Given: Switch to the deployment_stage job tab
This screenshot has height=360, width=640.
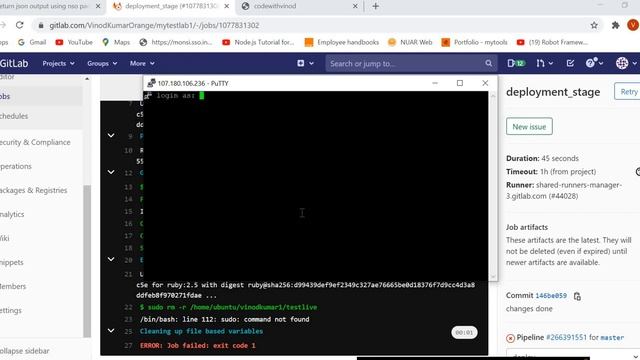Looking at the screenshot, I should point(171,6).
